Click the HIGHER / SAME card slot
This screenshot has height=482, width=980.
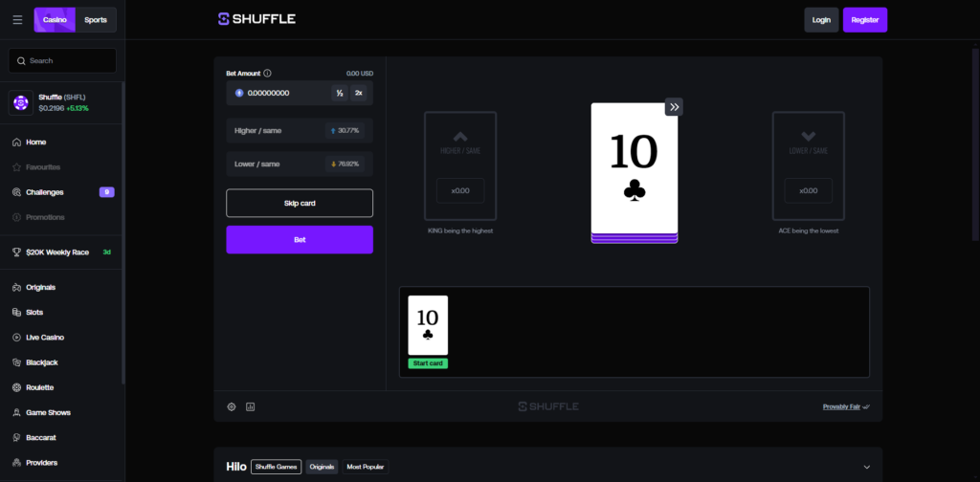pyautogui.click(x=460, y=165)
